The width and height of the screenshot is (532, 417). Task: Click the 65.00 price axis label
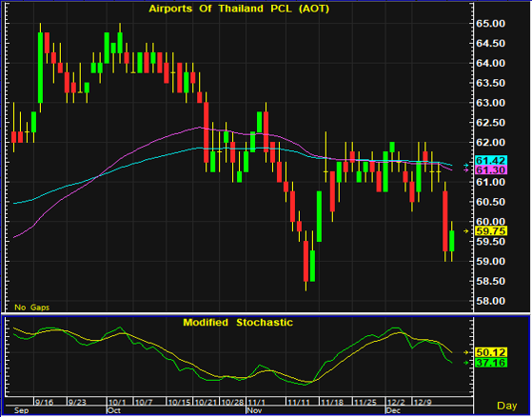coord(491,24)
